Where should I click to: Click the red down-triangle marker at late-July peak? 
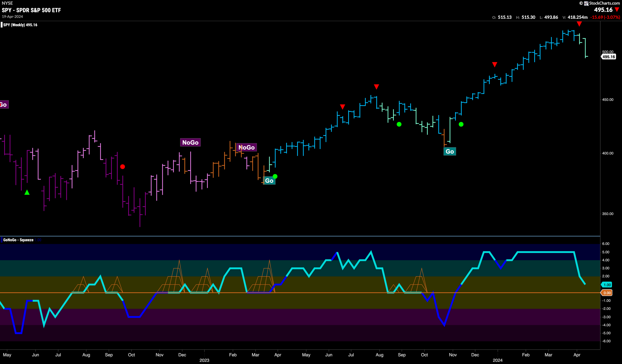376,87
